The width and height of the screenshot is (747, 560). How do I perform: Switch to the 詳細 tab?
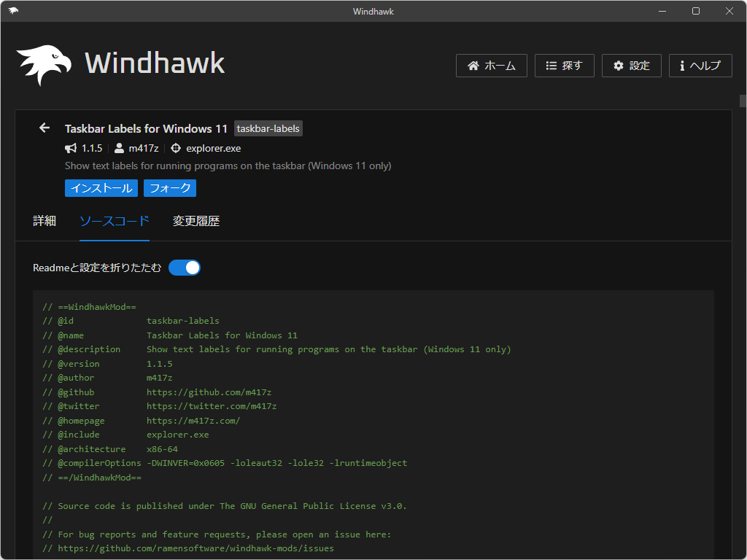(44, 221)
